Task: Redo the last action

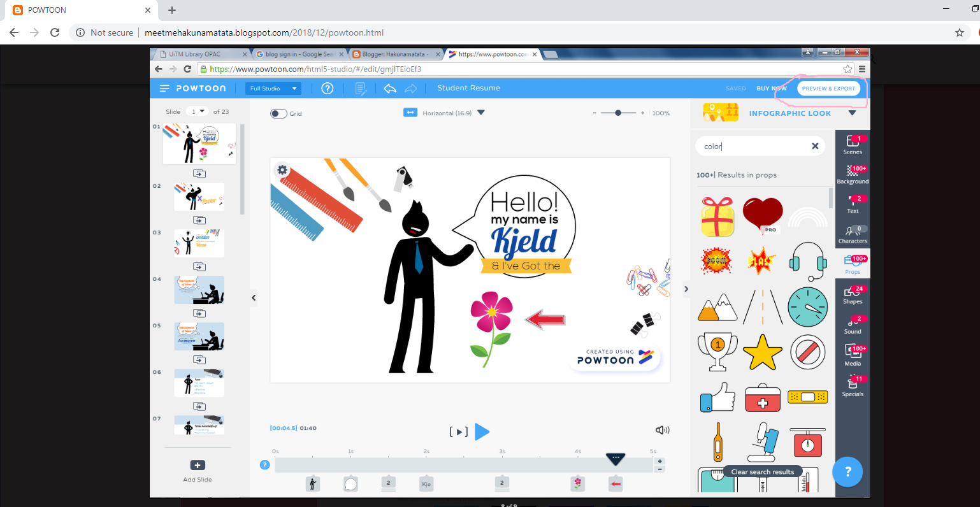Action: pyautogui.click(x=411, y=89)
